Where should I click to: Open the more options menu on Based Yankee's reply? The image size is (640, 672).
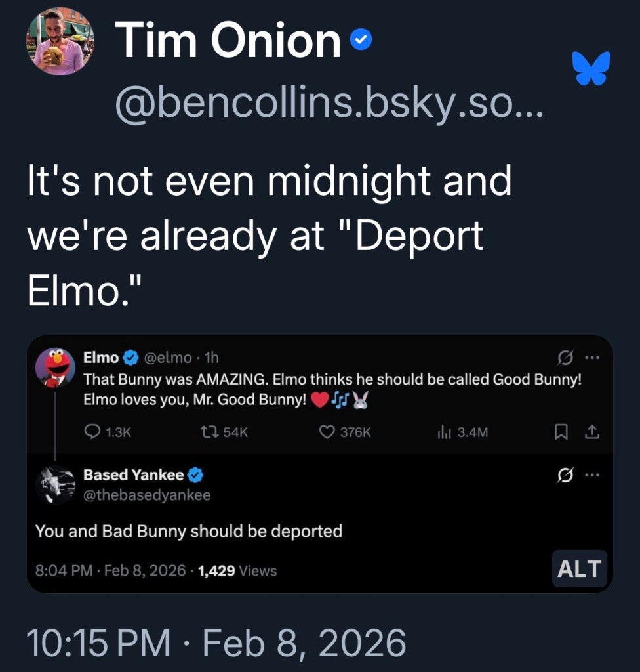click(591, 474)
